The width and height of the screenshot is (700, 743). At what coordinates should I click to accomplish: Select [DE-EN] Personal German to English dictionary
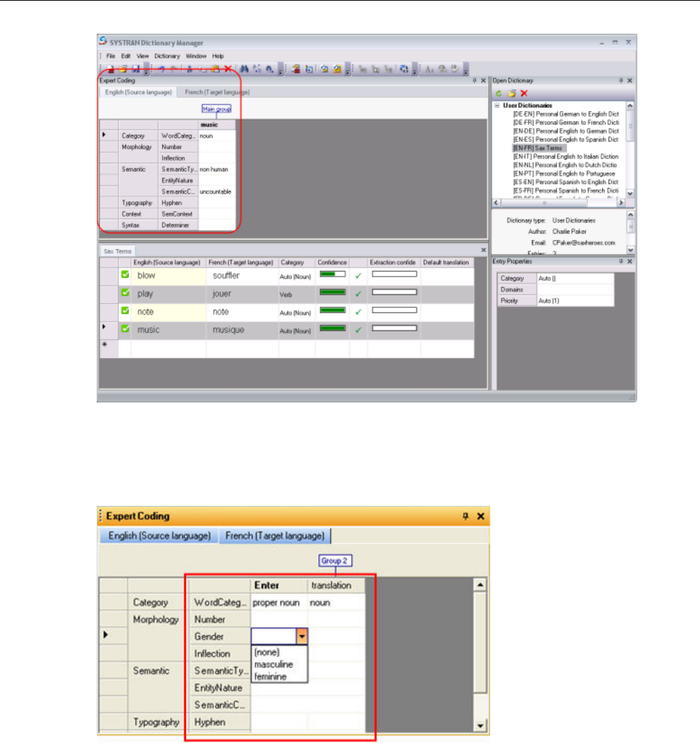point(566,114)
